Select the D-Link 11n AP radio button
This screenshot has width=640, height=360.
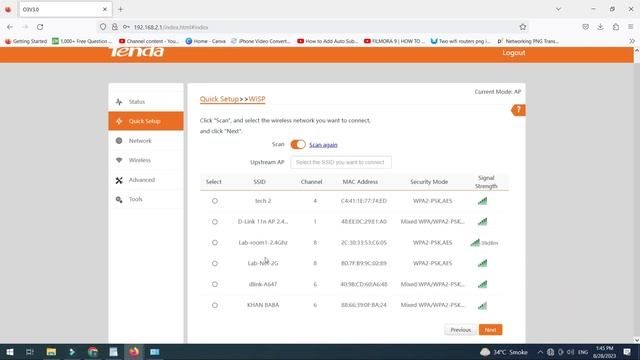click(215, 222)
